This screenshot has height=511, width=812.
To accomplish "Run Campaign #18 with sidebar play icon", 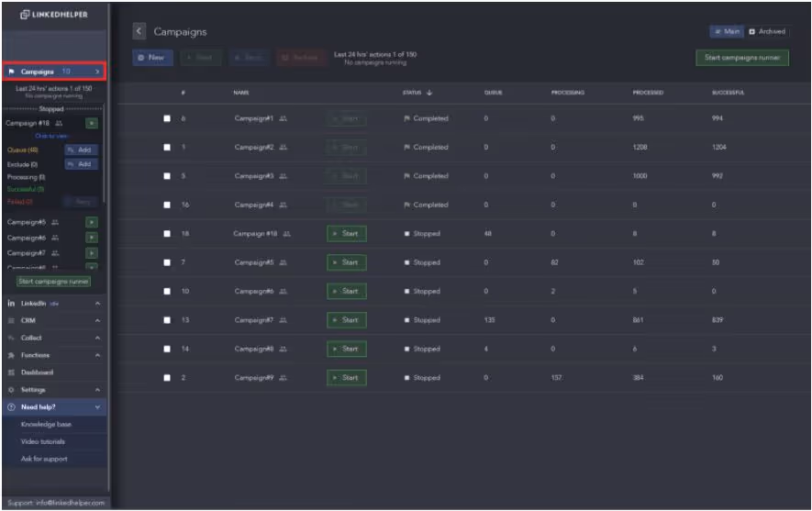I will [92, 123].
